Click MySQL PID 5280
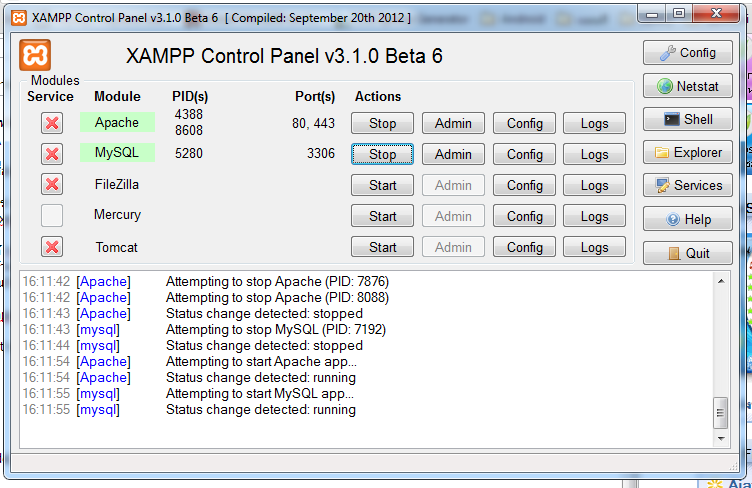The height and width of the screenshot is (488, 752). [188, 153]
